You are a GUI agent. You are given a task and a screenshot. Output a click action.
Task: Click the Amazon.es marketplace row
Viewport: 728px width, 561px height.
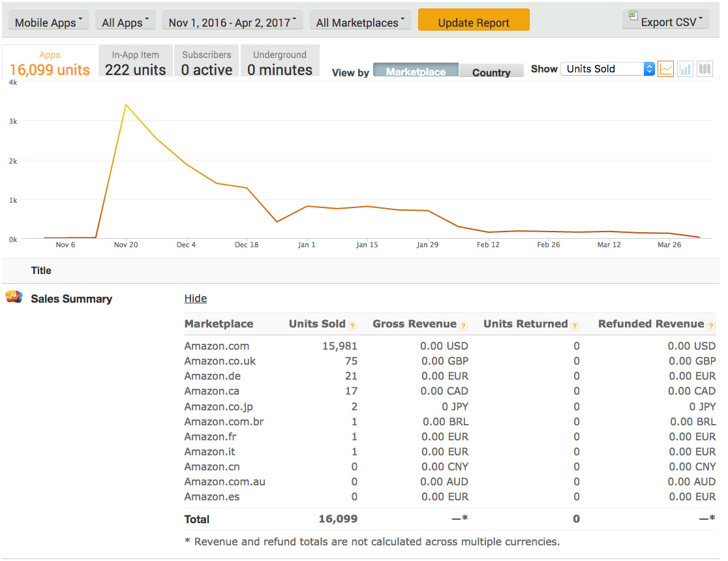450,496
